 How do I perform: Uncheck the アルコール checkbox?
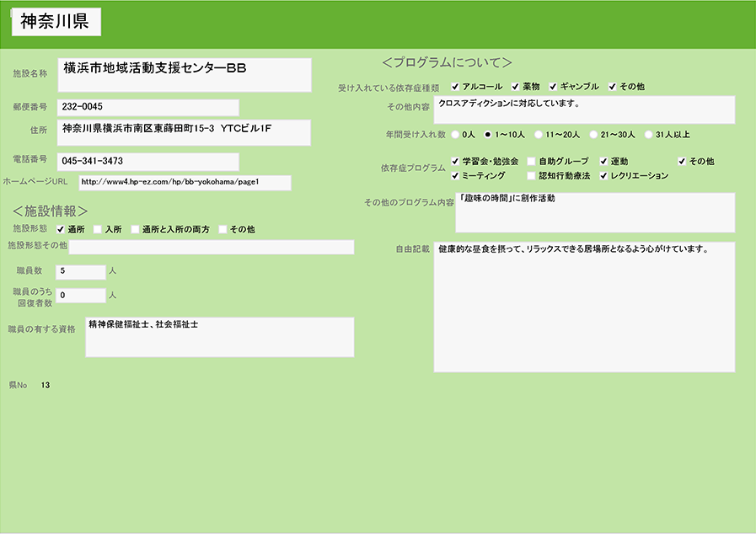pyautogui.click(x=455, y=87)
